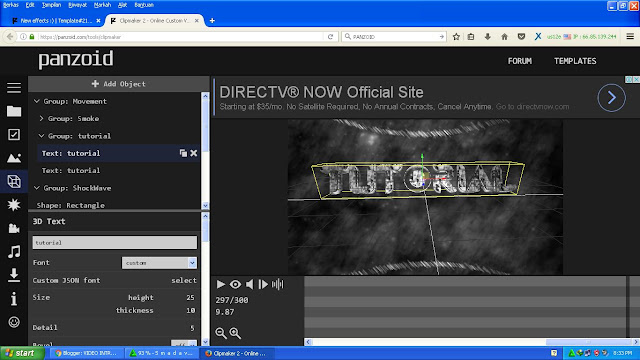Click the Windows start button
Screen dimensions: 640x360
(x=22, y=353)
